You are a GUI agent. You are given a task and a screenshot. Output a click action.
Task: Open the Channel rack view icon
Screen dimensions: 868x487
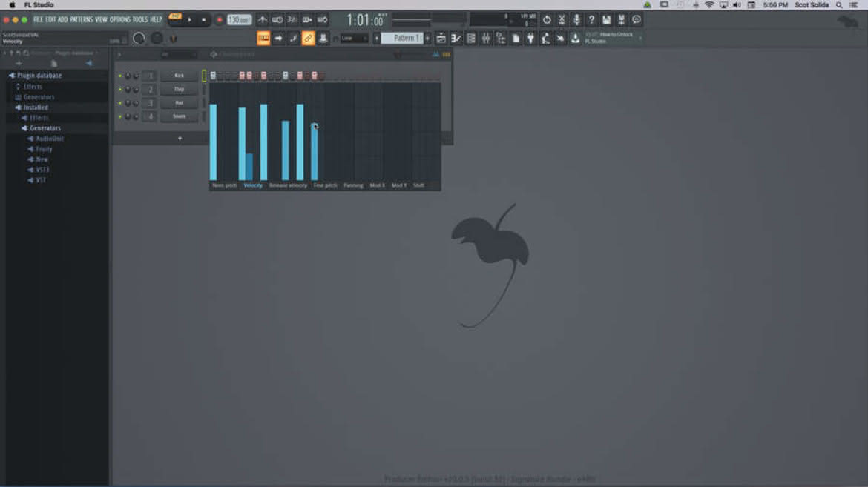click(471, 39)
